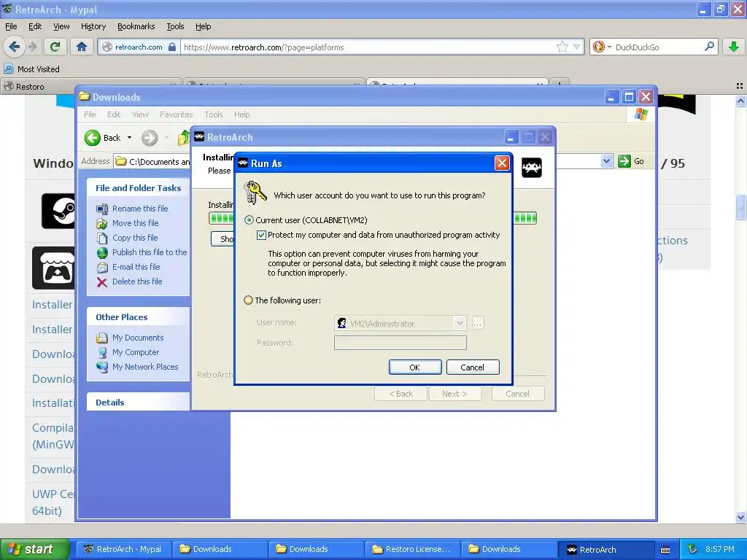This screenshot has height=560, width=747.
Task: Click Forward arrow in Downloads window toolbar
Action: click(x=149, y=138)
